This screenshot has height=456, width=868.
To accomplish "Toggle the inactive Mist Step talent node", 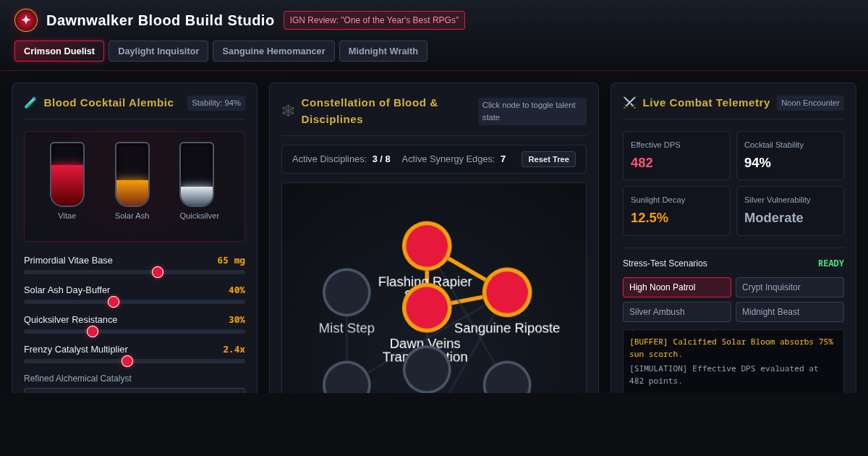I will pos(346,292).
